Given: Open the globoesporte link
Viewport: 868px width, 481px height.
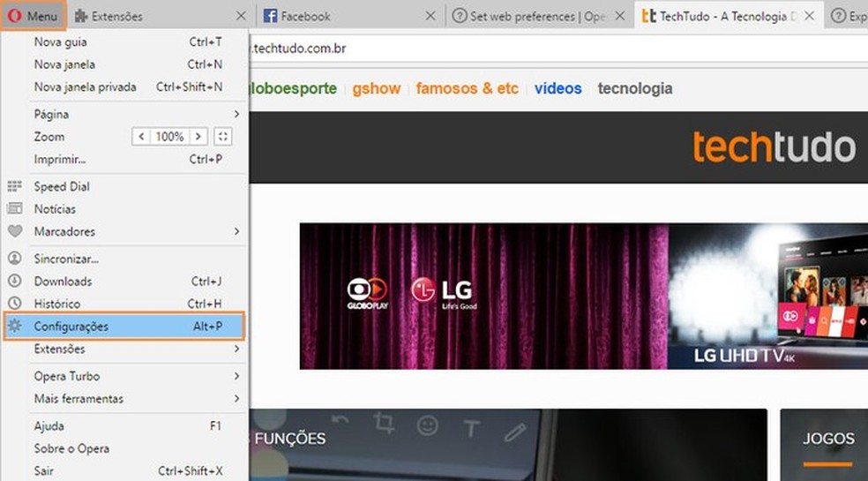Looking at the screenshot, I should [292, 88].
